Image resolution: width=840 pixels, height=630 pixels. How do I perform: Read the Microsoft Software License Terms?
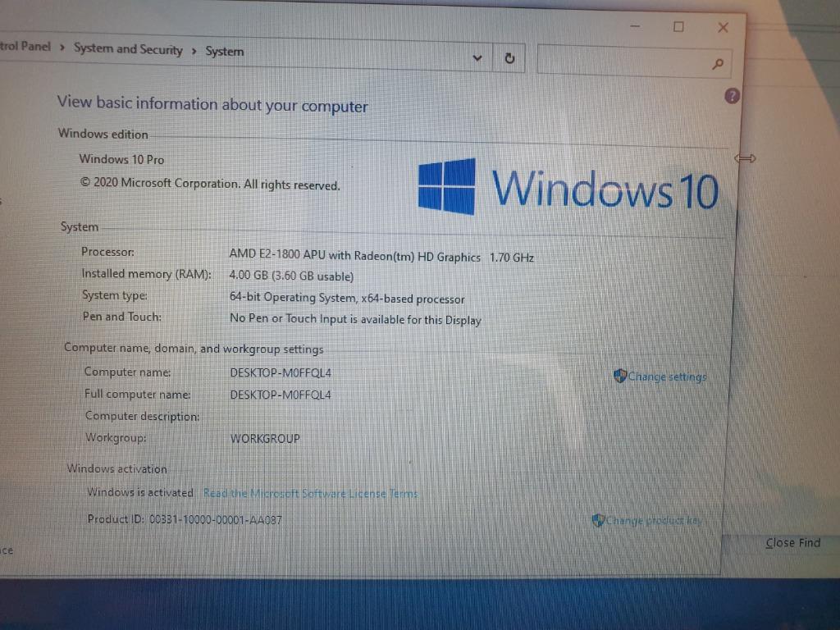[x=310, y=493]
